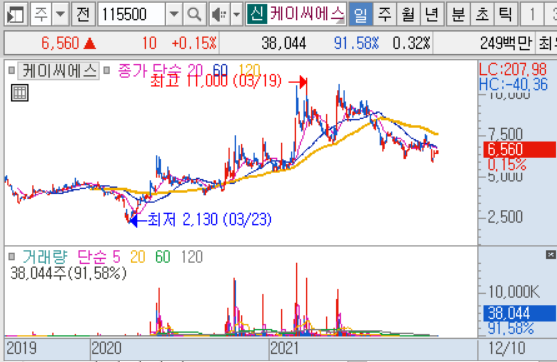The height and width of the screenshot is (362, 557).
Task: Click the 2020 label on the time axis
Action: 106,348
